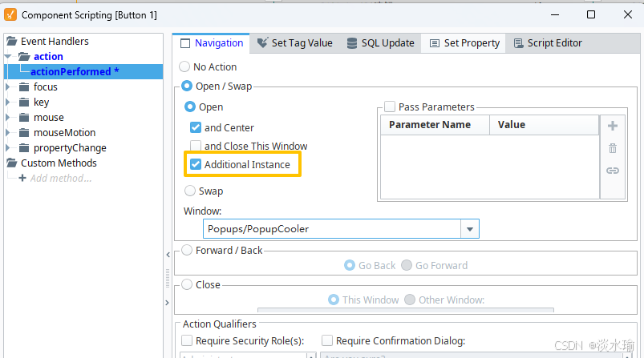Close the Component Scripting window
The width and height of the screenshot is (644, 358).
(x=628, y=14)
